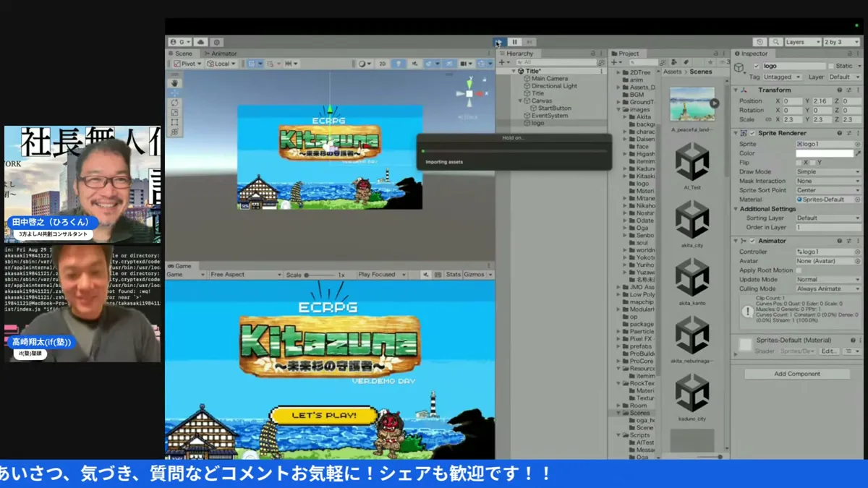This screenshot has height=488, width=868.
Task: Expand the 2DTree folder in Project
Action: [619, 72]
